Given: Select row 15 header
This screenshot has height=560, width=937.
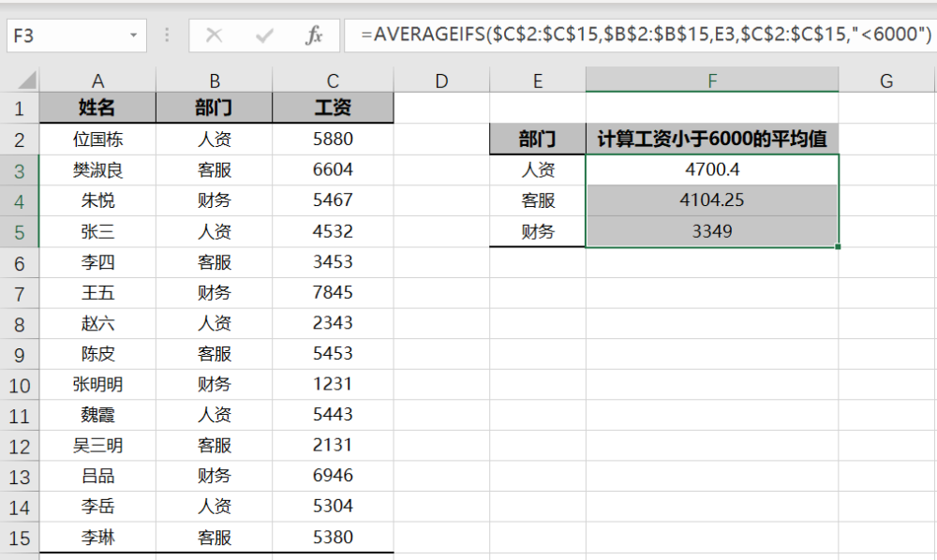Looking at the screenshot, I should [21, 538].
